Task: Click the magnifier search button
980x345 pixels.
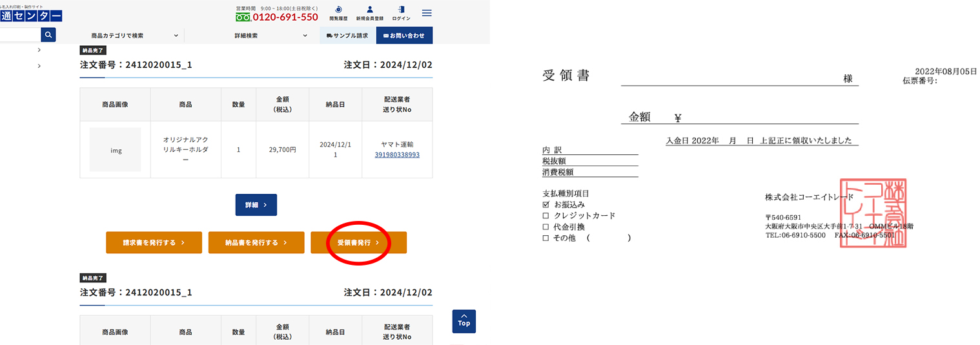Action: coord(48,35)
